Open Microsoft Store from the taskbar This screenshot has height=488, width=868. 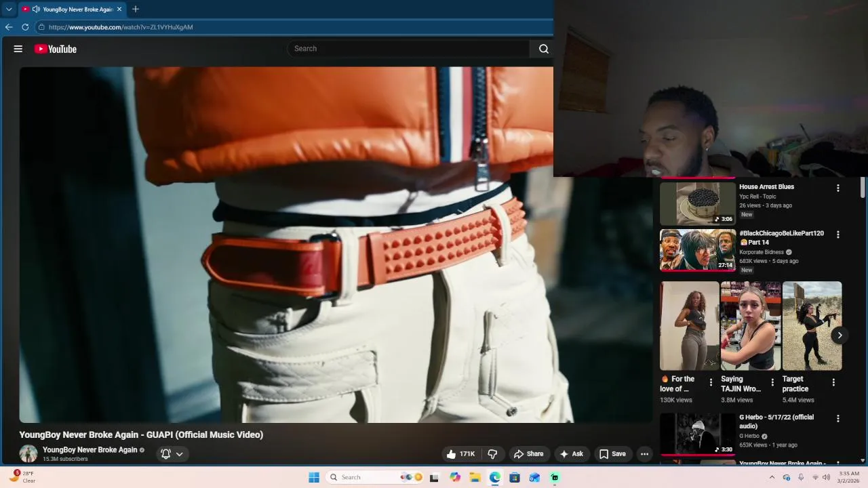click(515, 477)
